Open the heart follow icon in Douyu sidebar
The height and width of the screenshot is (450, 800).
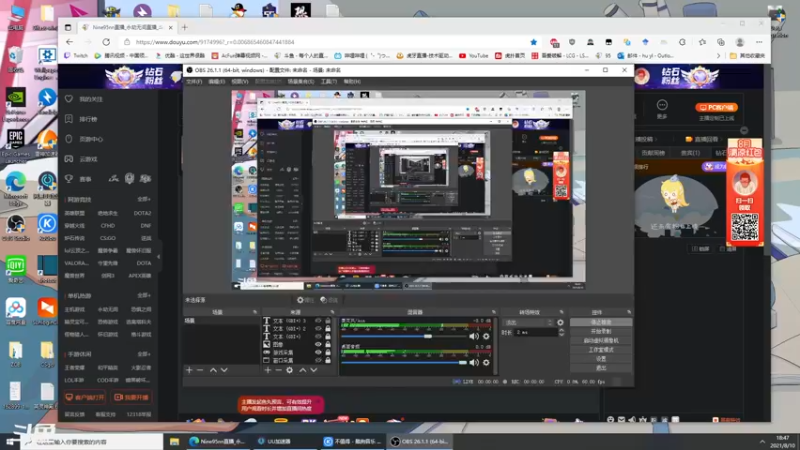[69, 99]
